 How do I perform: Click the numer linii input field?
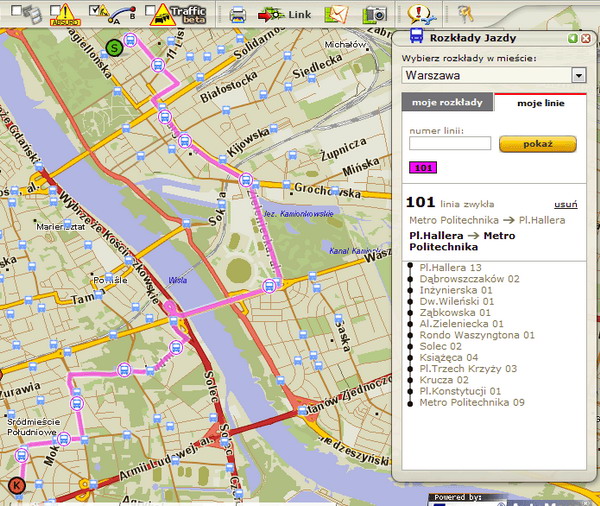(x=450, y=144)
